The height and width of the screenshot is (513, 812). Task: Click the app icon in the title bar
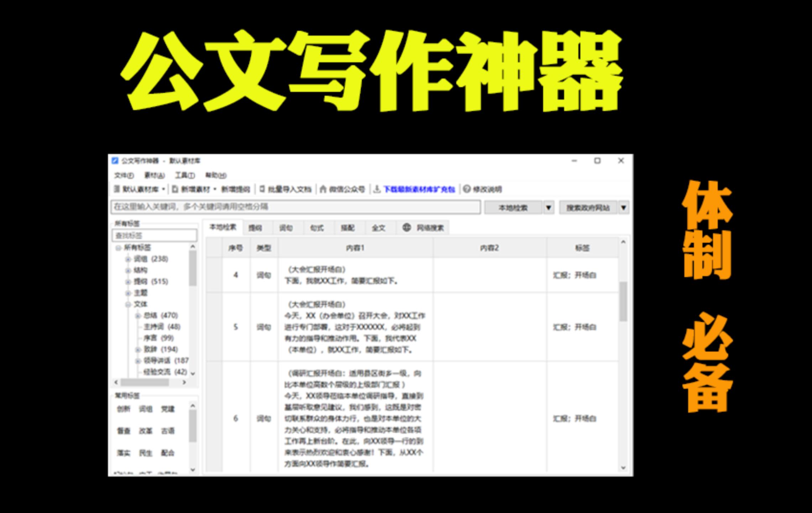115,161
